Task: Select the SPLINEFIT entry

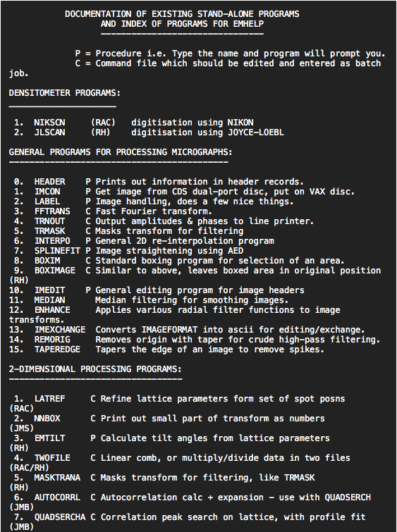Action: coord(129,251)
